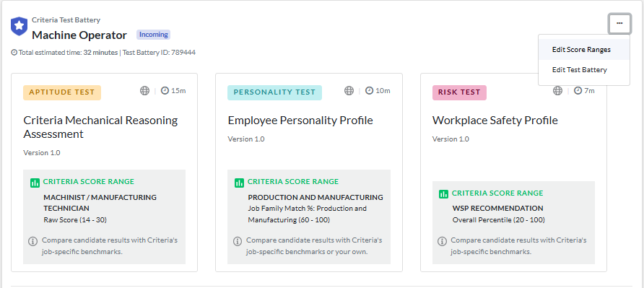Click the green chart icon under Mechanical Reasoning
This screenshot has width=644, height=288.
click(35, 183)
